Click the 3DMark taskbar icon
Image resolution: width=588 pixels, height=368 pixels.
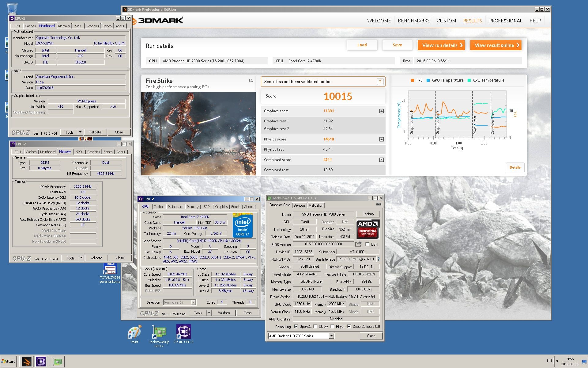tap(26, 362)
